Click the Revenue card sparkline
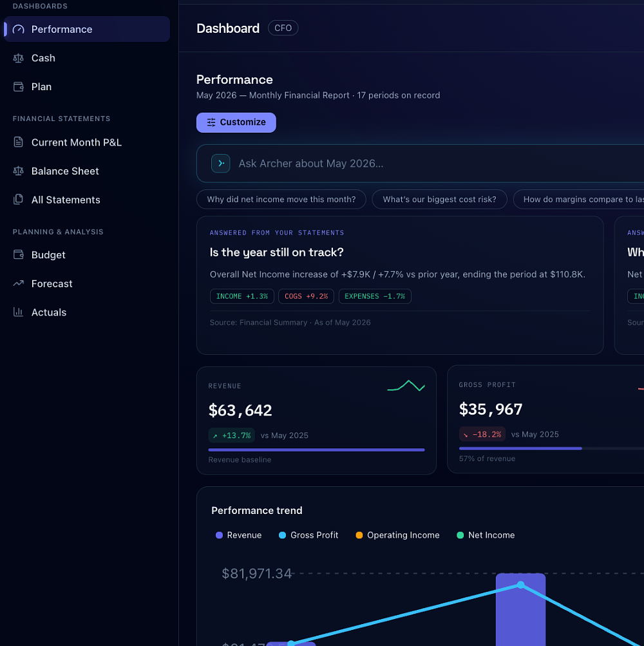This screenshot has width=644, height=646. 406,386
